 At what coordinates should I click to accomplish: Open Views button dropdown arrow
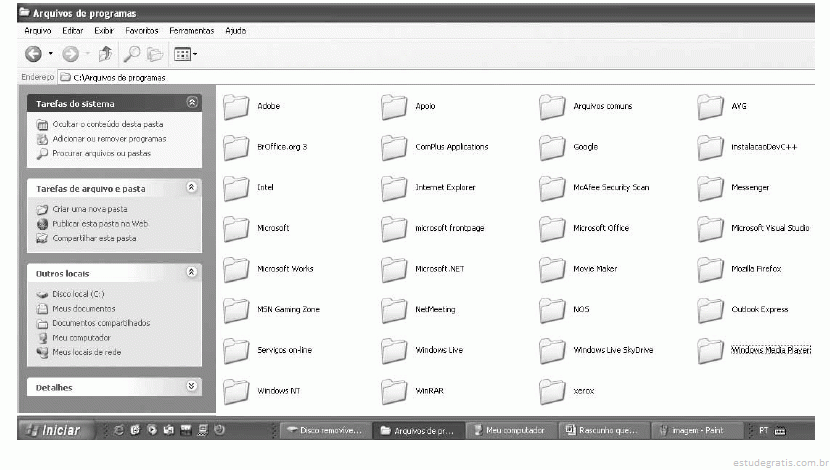click(x=195, y=54)
